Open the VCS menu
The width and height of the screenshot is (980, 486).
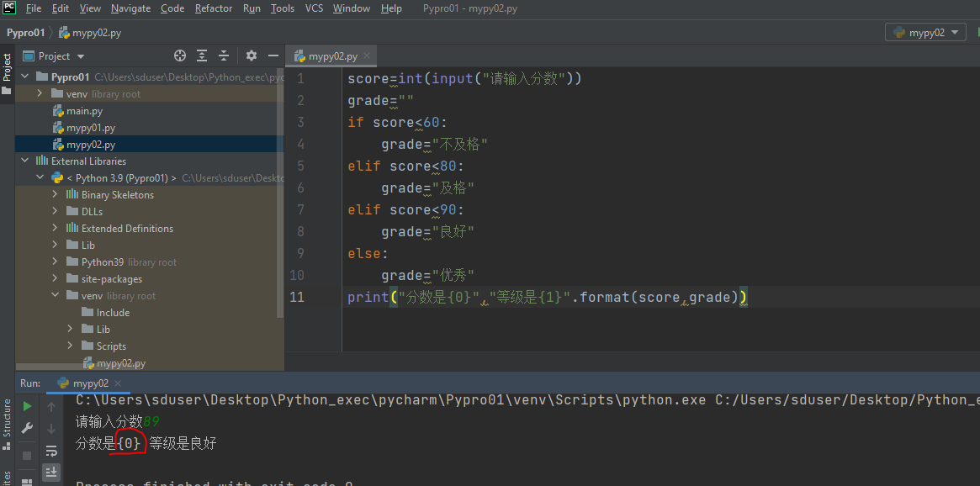point(315,8)
